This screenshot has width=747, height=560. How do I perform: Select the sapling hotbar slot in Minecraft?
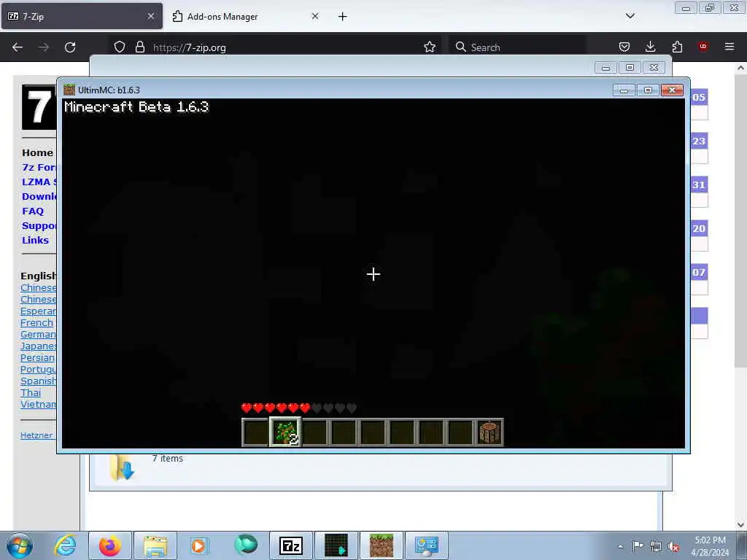[x=285, y=432]
